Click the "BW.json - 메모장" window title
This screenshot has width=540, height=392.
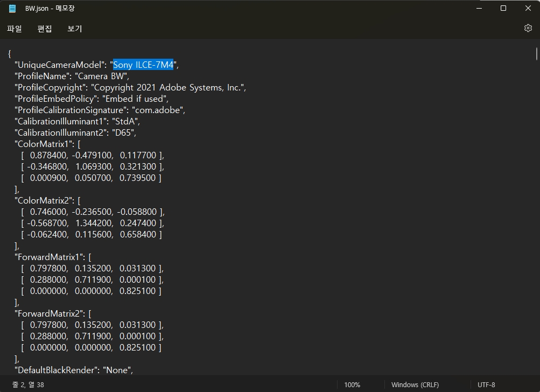tap(50, 8)
